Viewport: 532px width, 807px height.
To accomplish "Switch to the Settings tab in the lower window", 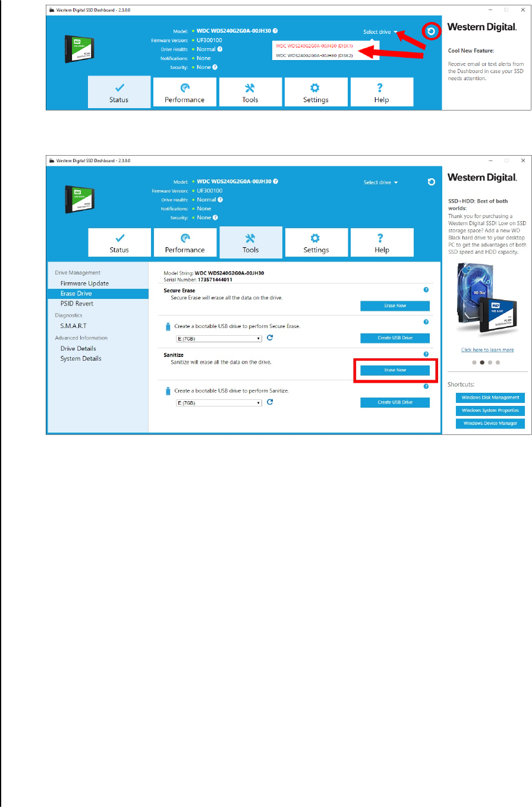I will point(316,242).
